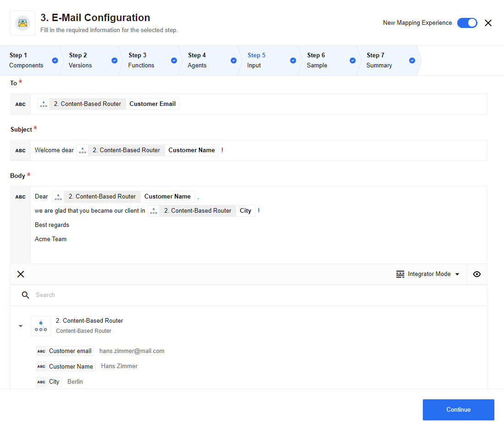The image size is (504, 430).
Task: Click 'Acme Team' line in Body
Action: click(x=50, y=239)
